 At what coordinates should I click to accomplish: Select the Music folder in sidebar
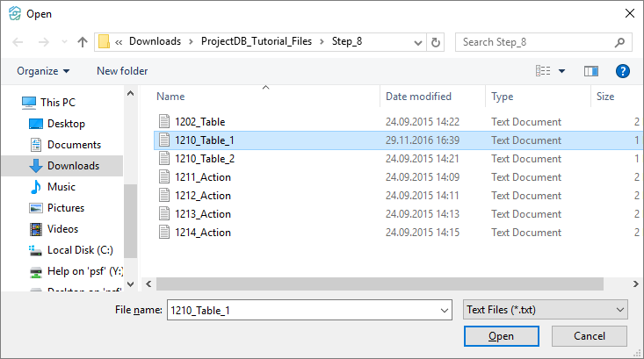point(61,187)
